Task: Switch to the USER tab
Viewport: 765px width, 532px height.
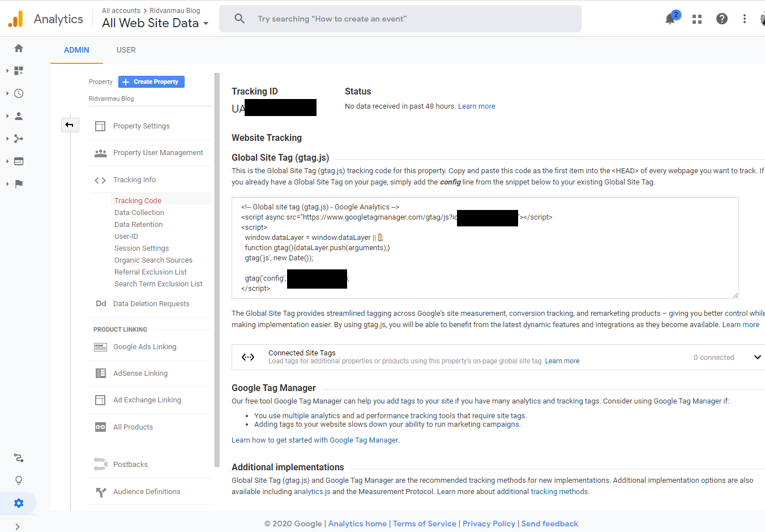Action: (x=126, y=50)
